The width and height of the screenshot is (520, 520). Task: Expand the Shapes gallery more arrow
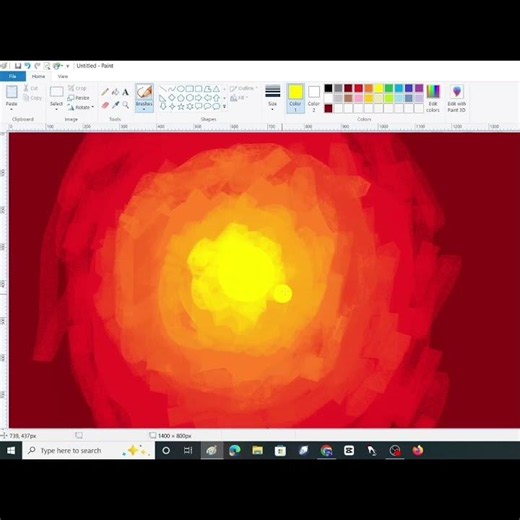click(x=224, y=107)
